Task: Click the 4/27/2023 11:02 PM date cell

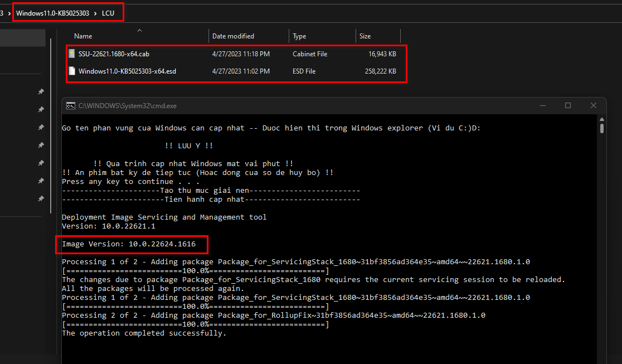Action: (241, 71)
